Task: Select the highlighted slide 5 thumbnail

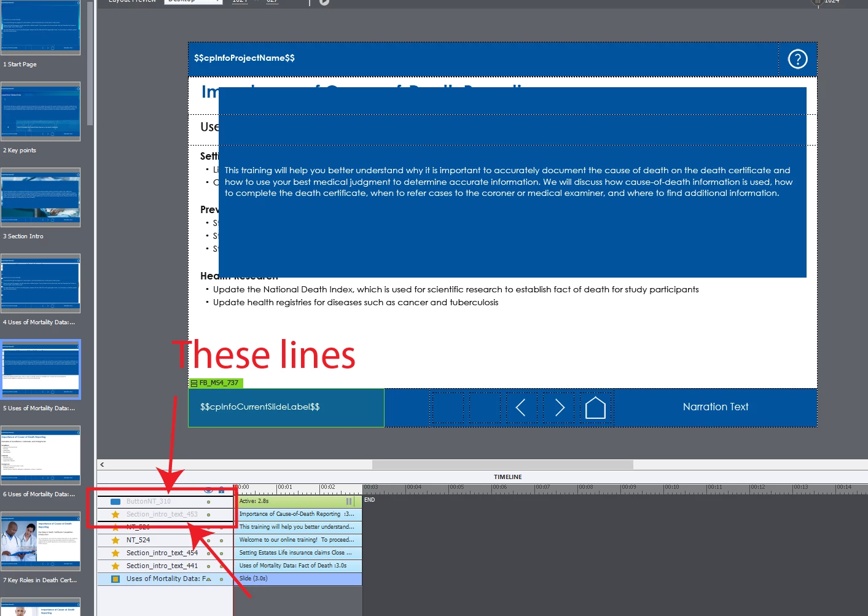Action: pos(41,369)
